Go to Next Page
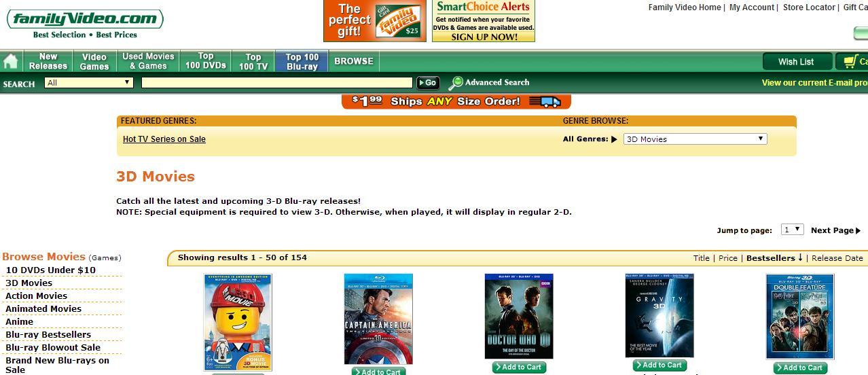Viewport: 868px width, 375px height. (x=835, y=230)
